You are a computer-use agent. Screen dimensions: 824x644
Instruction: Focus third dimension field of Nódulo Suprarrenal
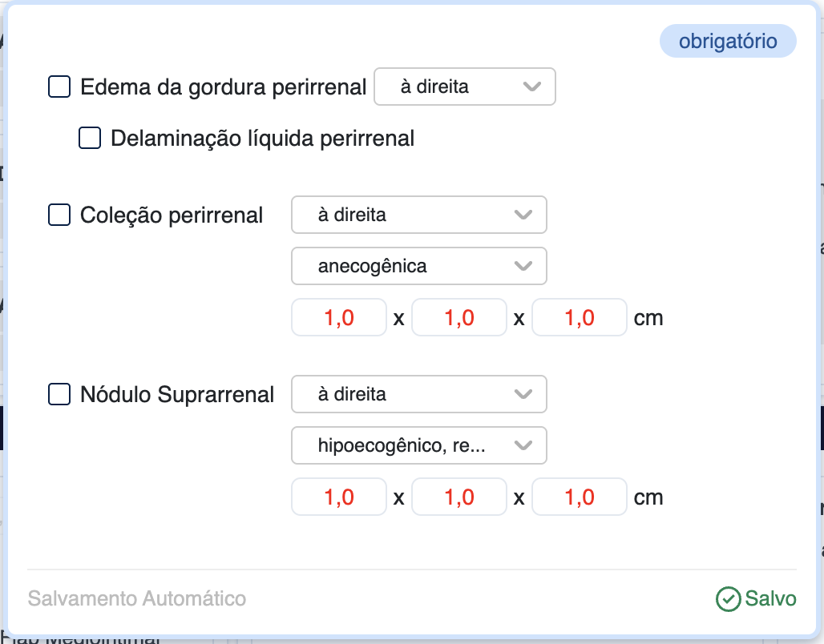click(x=580, y=497)
